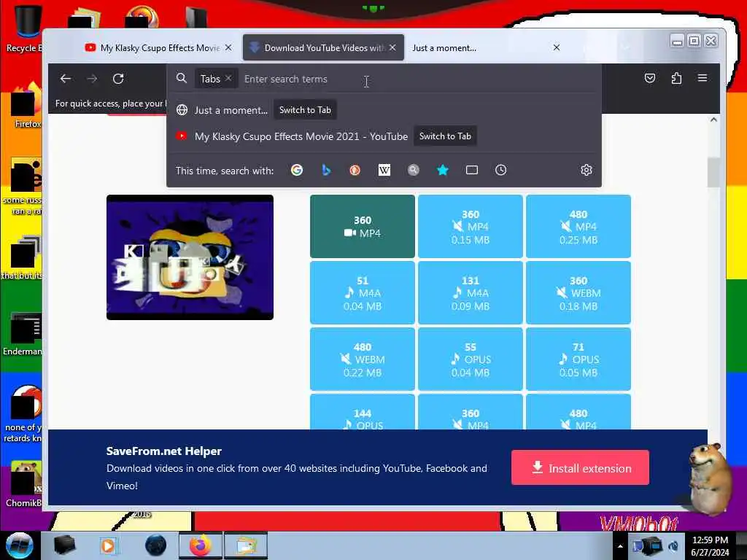747x560 pixels.
Task: Click the Install extension button
Action: tap(580, 467)
